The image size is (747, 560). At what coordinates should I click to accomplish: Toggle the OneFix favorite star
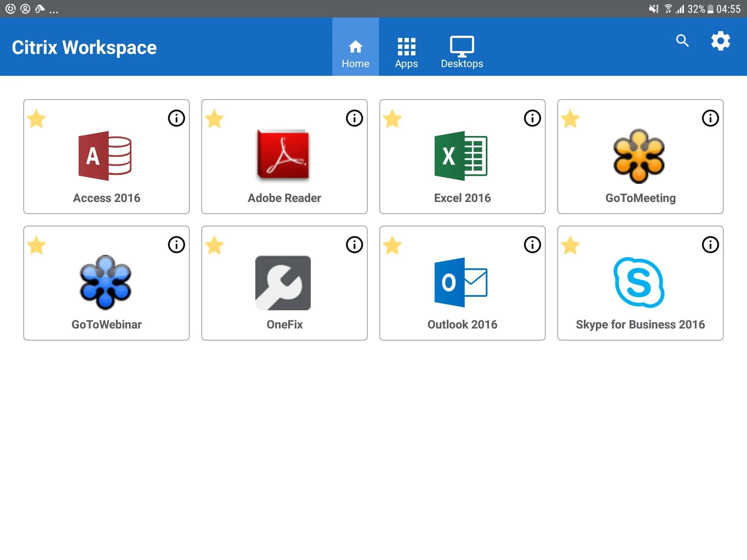click(214, 245)
